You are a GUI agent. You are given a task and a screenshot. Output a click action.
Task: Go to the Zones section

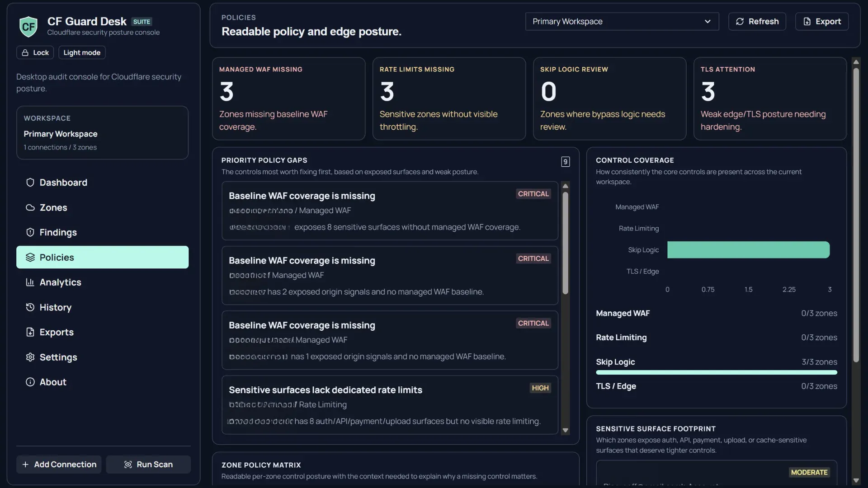[103, 207]
